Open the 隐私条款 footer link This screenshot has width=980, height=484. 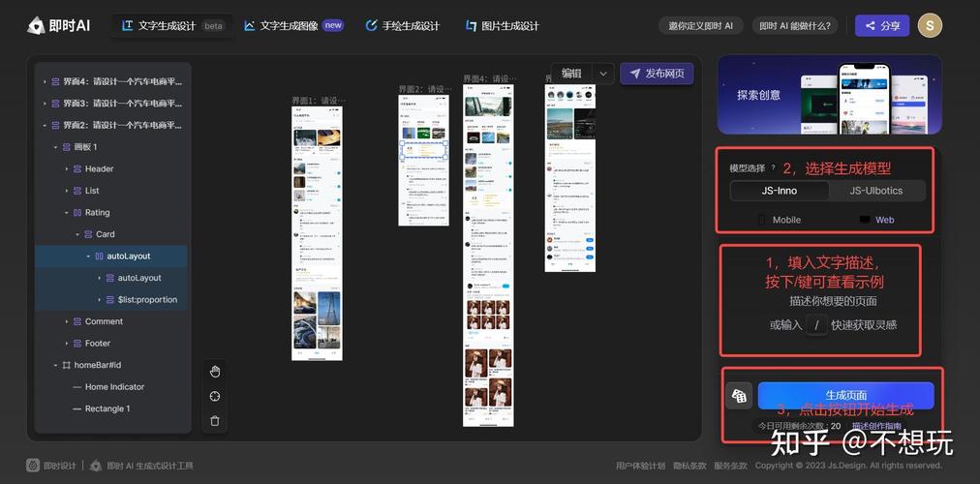pyautogui.click(x=690, y=466)
